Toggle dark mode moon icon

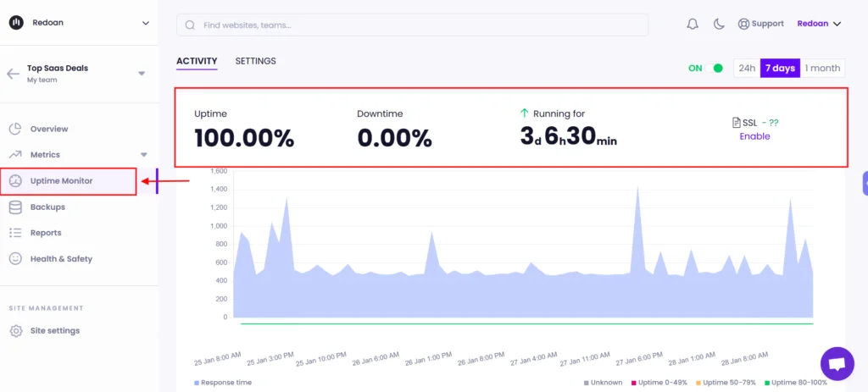pyautogui.click(x=719, y=25)
